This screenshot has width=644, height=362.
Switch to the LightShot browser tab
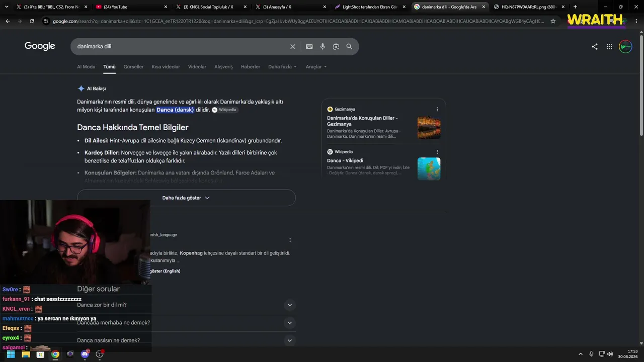coord(369,7)
